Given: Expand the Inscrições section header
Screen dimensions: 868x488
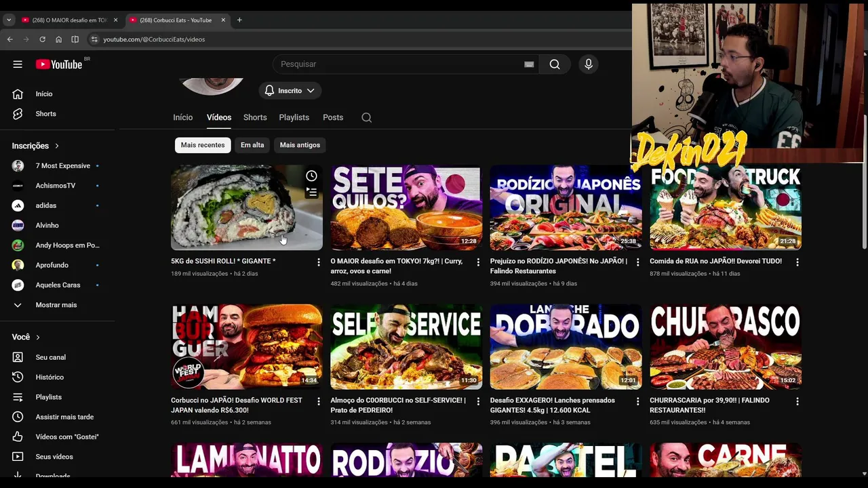Looking at the screenshot, I should coord(36,146).
